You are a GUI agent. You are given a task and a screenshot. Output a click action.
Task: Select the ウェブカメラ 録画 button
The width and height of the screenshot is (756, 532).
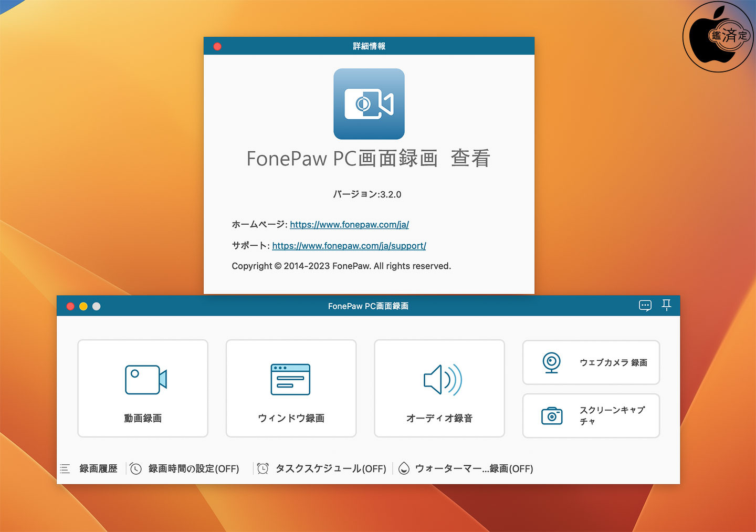tap(591, 362)
